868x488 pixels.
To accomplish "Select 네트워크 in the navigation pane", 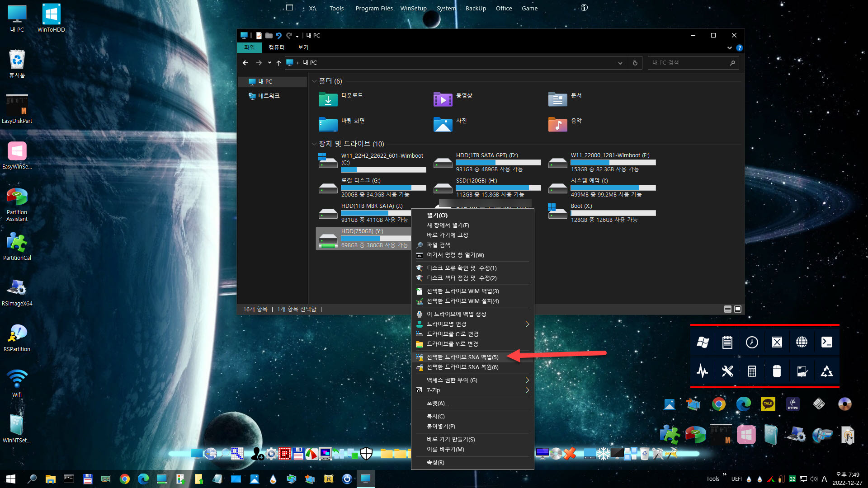I will (269, 96).
